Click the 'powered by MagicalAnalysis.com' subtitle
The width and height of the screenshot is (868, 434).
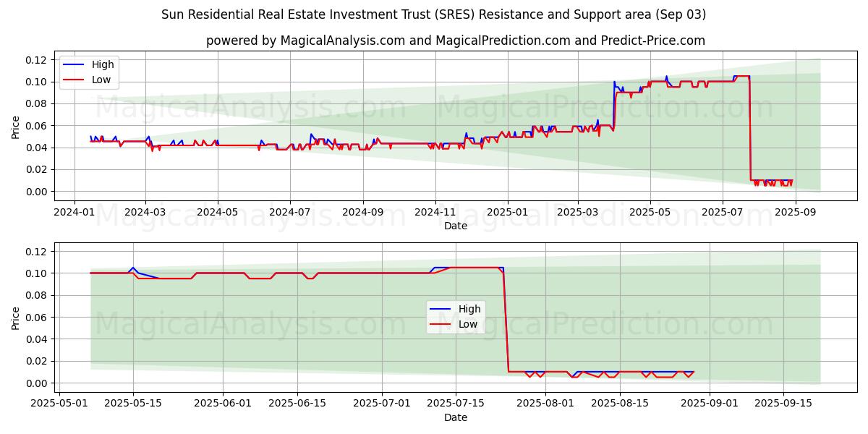(x=456, y=41)
